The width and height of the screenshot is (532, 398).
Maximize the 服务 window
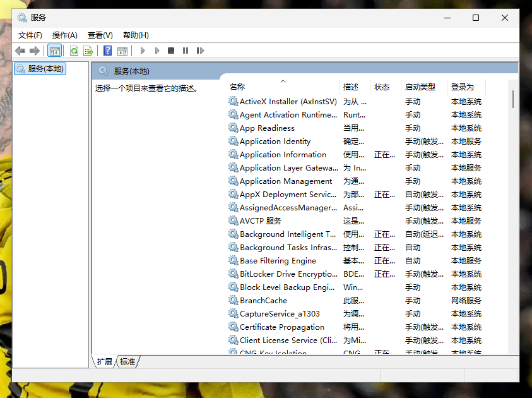476,18
